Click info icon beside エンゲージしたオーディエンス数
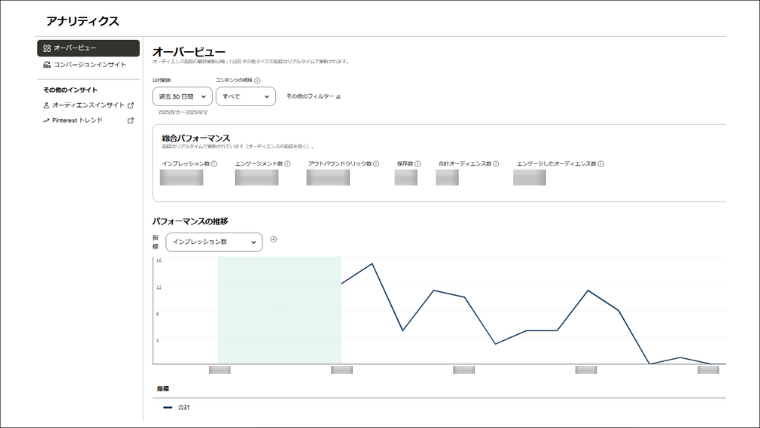Image resolution: width=760 pixels, height=428 pixels. [x=601, y=164]
